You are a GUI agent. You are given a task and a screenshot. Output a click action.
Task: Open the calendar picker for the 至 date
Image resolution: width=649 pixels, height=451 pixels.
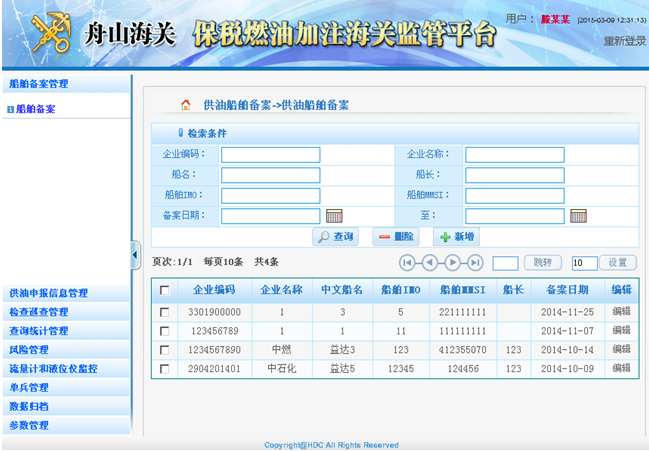point(578,215)
